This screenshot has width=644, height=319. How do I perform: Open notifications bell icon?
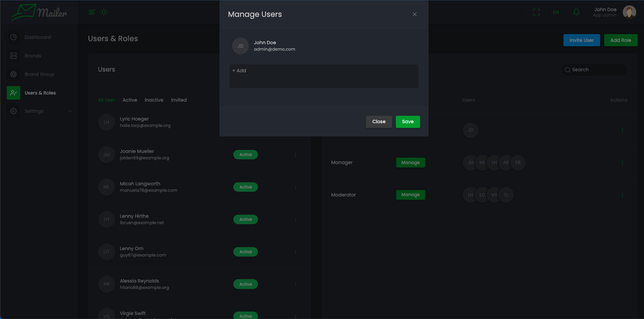pos(576,12)
